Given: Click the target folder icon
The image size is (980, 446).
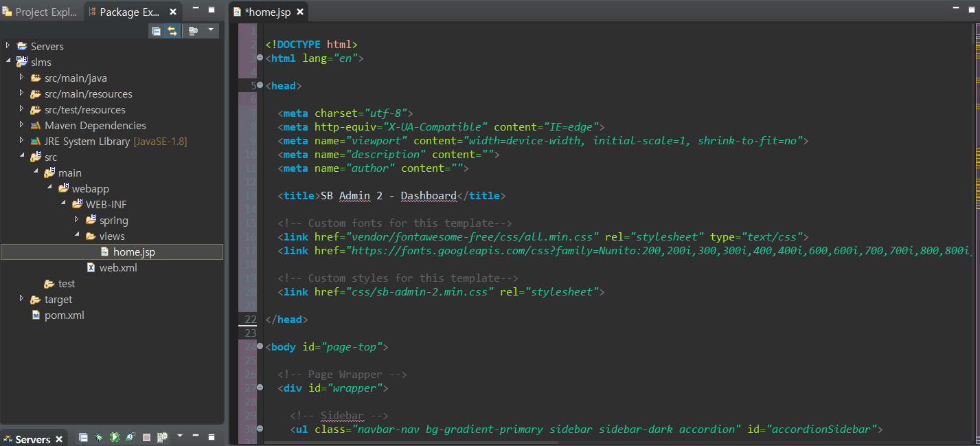Looking at the screenshot, I should click(x=35, y=299).
